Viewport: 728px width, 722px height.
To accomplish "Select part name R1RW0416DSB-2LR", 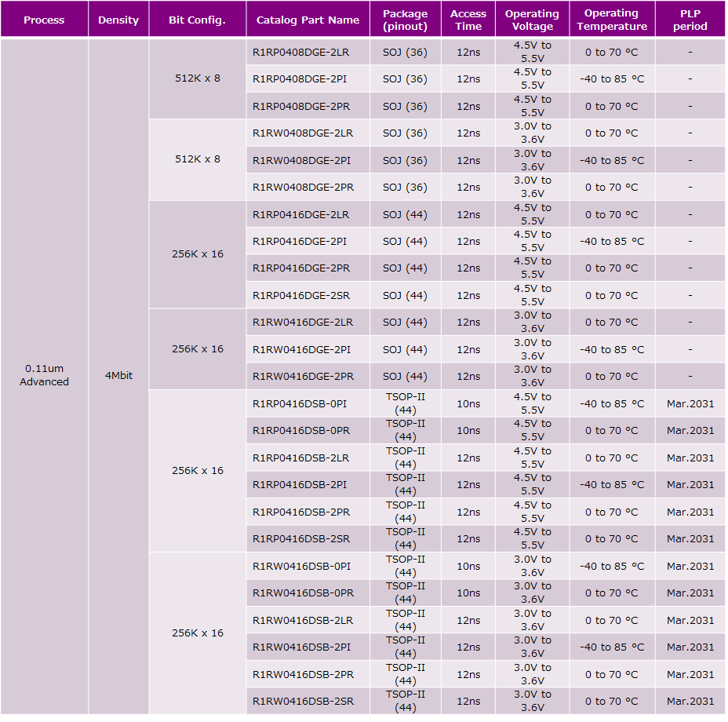I will pyautogui.click(x=303, y=620).
